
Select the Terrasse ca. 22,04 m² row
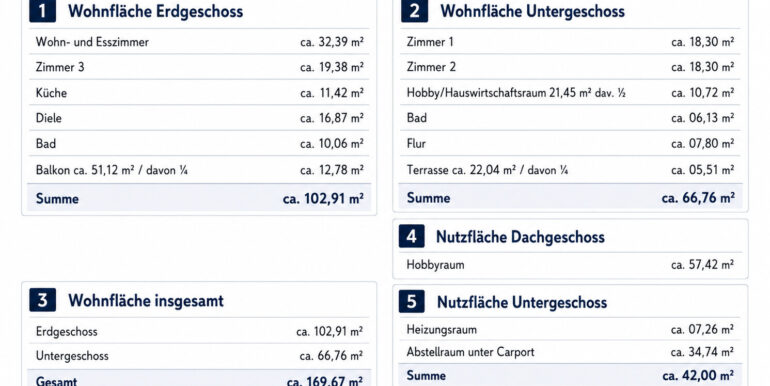[570, 170]
